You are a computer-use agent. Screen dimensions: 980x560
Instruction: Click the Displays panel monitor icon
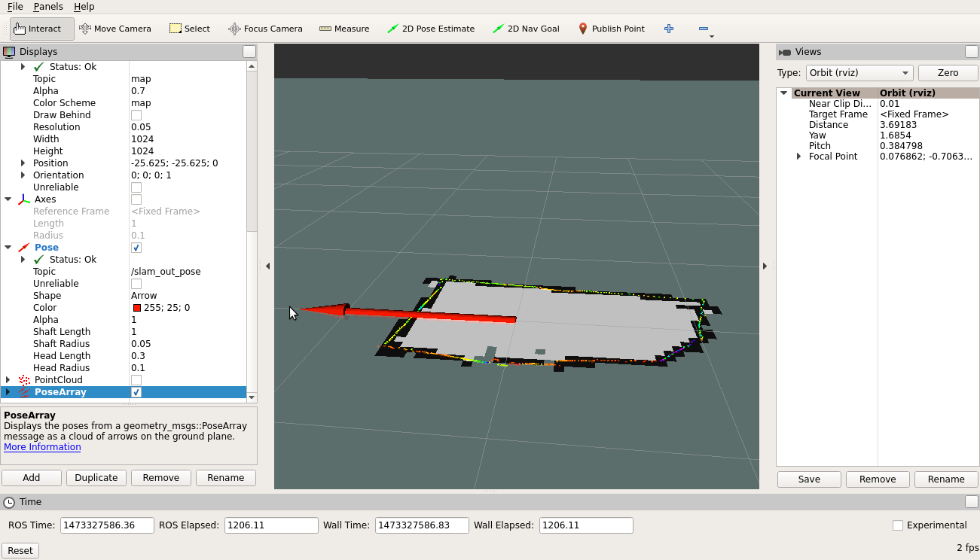[x=9, y=52]
